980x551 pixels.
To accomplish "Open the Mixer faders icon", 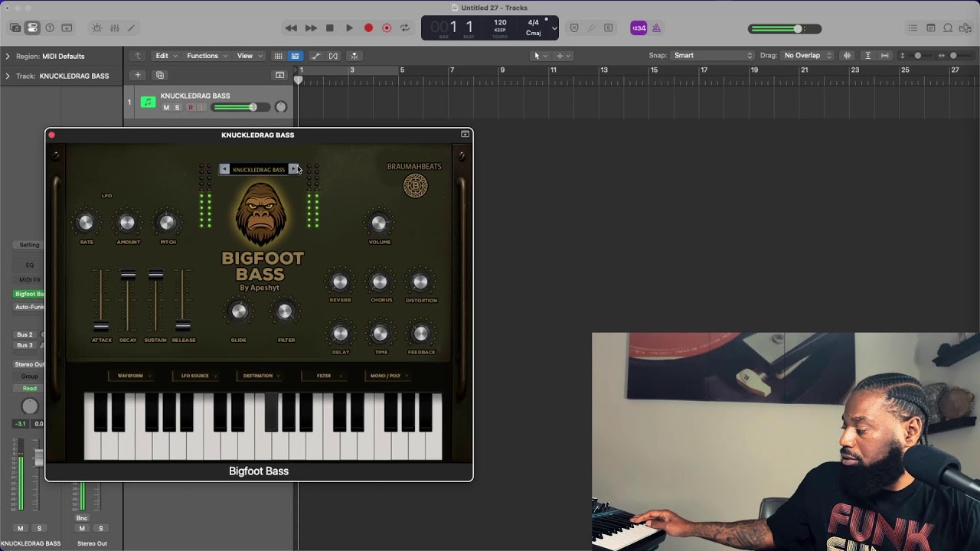I will click(x=114, y=28).
